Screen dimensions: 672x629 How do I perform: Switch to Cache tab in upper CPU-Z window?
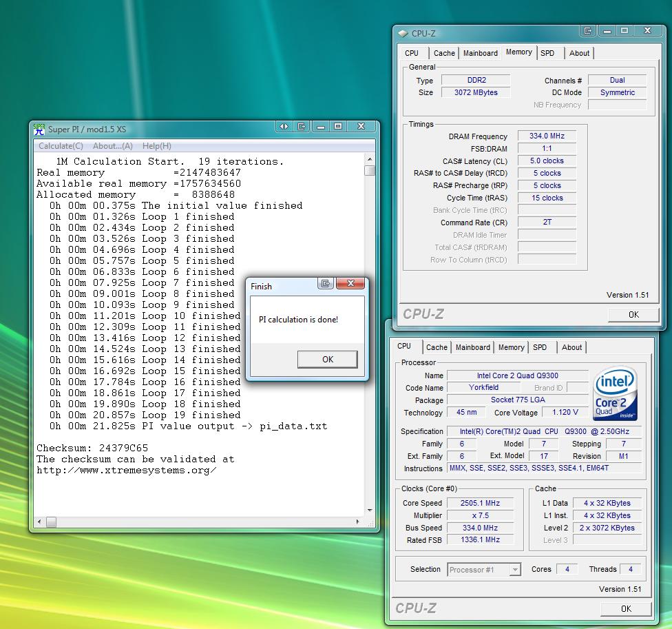coord(444,53)
